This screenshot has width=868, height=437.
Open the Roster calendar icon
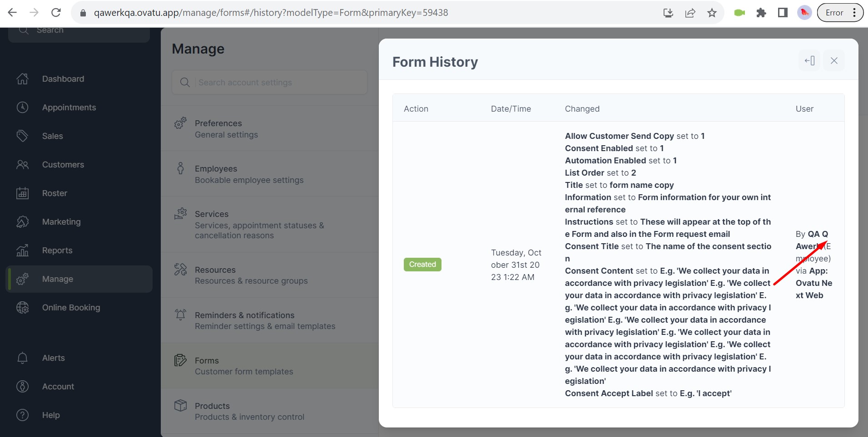point(22,193)
